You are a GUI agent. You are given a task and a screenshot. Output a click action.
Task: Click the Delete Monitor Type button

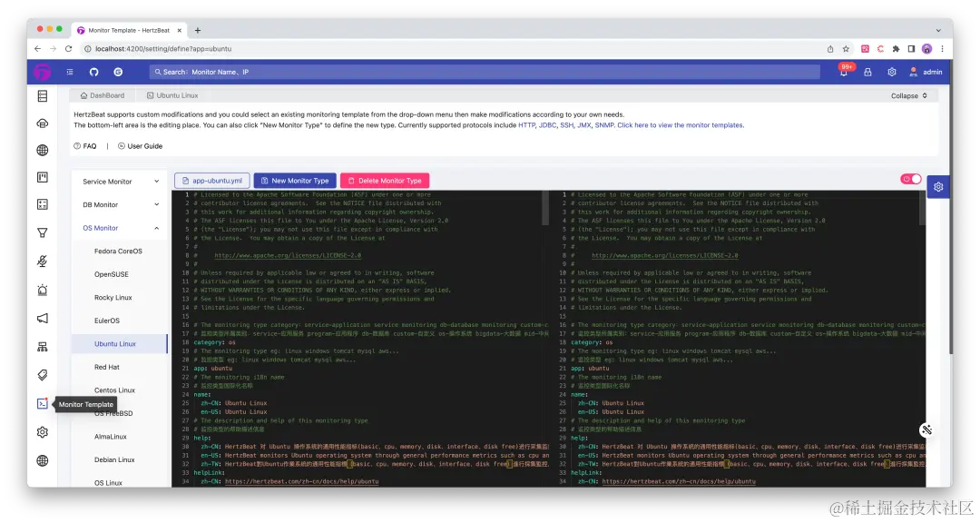[385, 181]
